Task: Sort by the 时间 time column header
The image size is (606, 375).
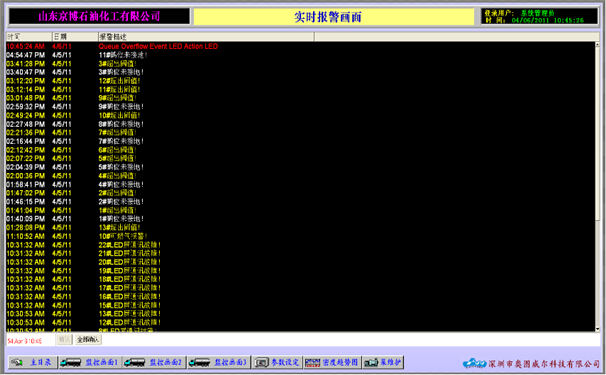Action: point(29,37)
